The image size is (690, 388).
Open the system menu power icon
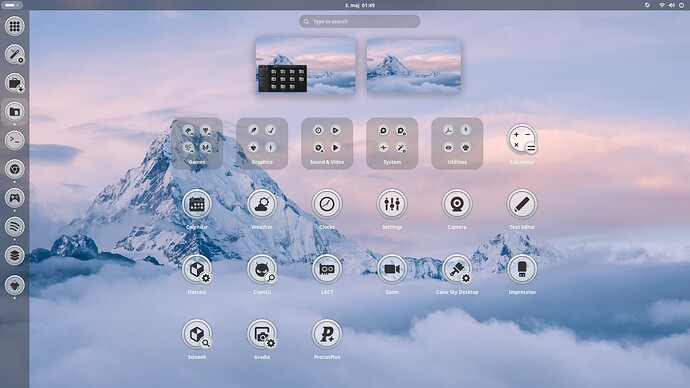(x=681, y=5)
